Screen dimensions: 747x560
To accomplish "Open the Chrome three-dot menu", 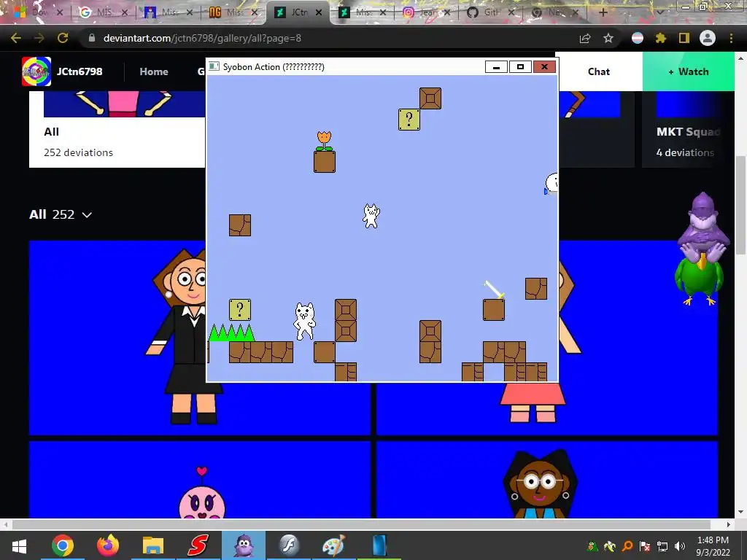I will tap(731, 38).
